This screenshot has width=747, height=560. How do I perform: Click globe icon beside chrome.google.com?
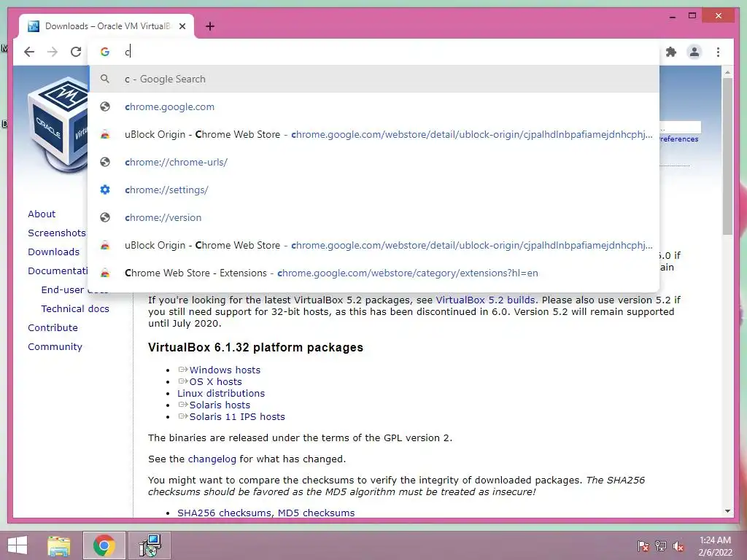105,106
